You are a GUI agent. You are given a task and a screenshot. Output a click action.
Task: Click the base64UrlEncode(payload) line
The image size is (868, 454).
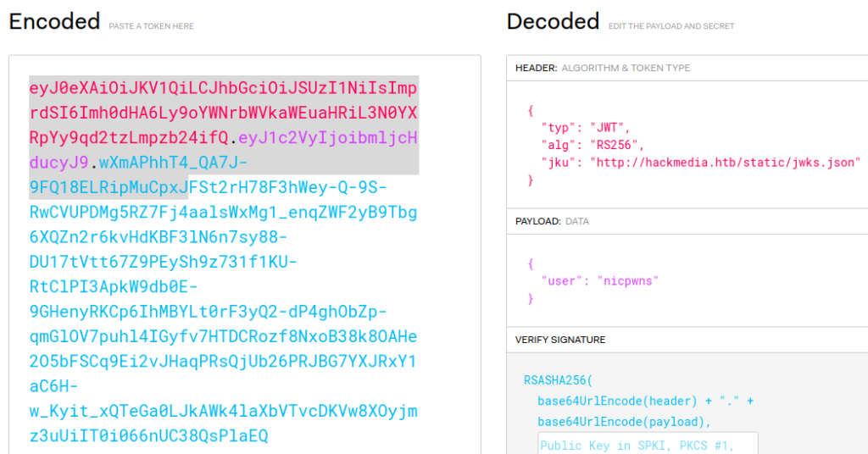coord(624,422)
